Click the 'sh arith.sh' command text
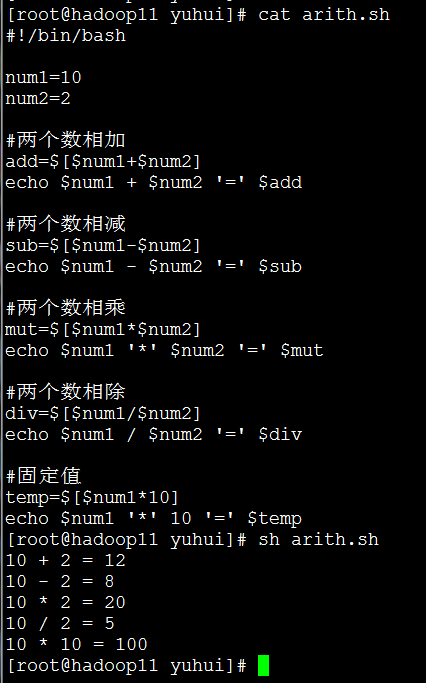Image resolution: width=426 pixels, height=683 pixels. pos(318,540)
